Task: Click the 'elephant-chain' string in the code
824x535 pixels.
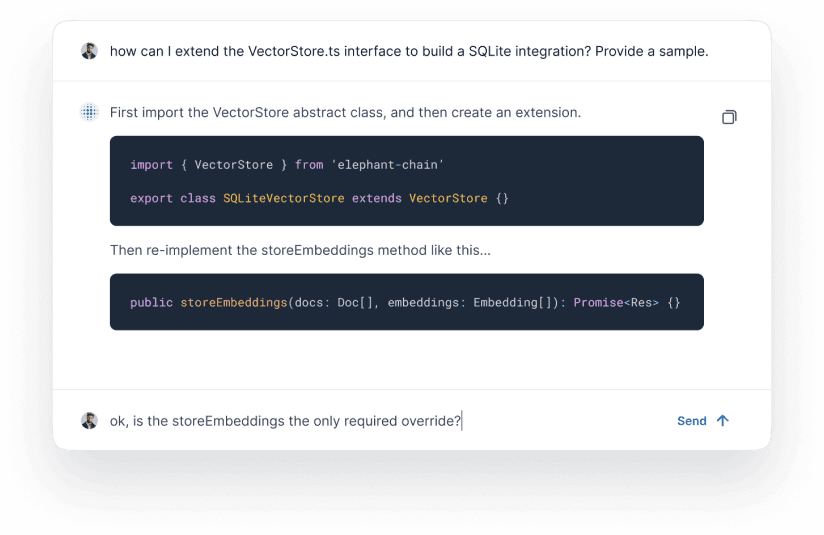Action: click(x=387, y=164)
